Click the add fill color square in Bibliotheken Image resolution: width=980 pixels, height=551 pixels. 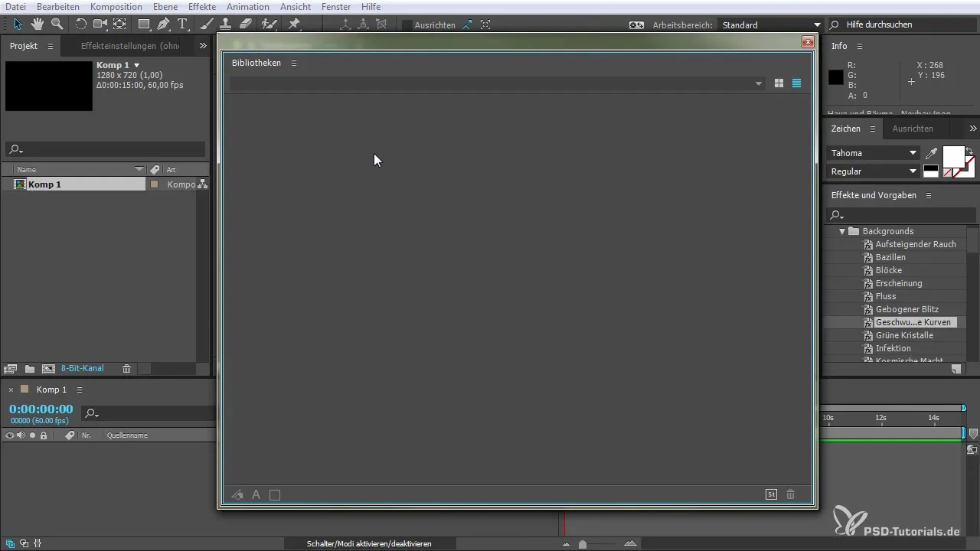click(x=275, y=494)
